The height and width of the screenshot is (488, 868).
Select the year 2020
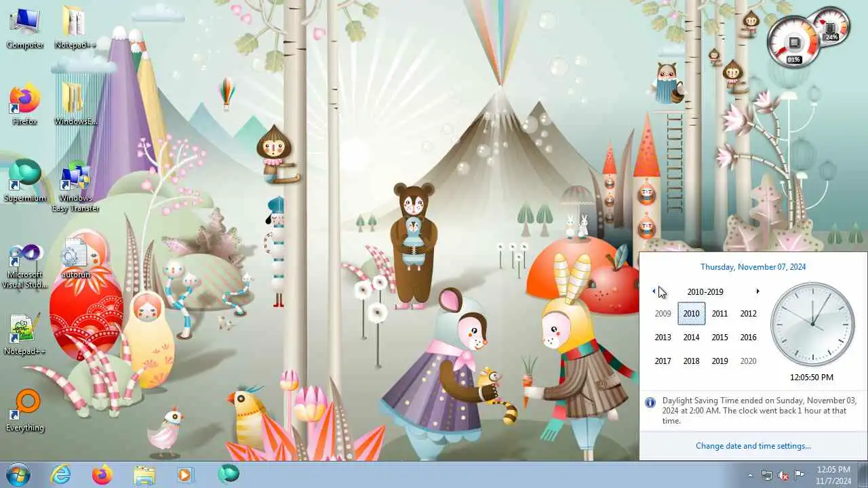coord(748,361)
